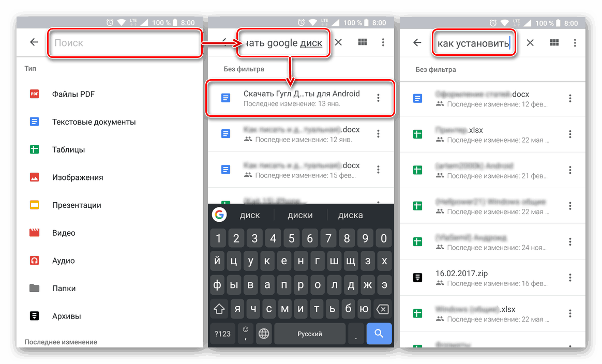Screen dimensions: 602x364
Task: Clear the 'google диск' search query
Action: (338, 42)
